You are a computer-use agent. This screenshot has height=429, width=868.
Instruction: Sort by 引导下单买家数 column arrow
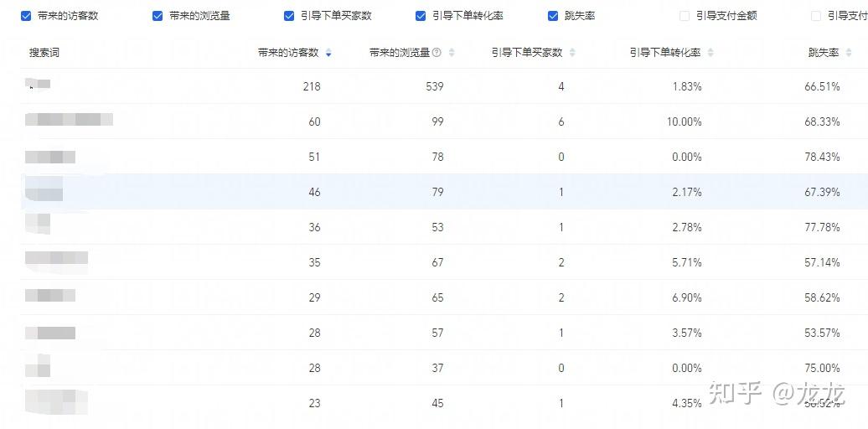pos(572,53)
